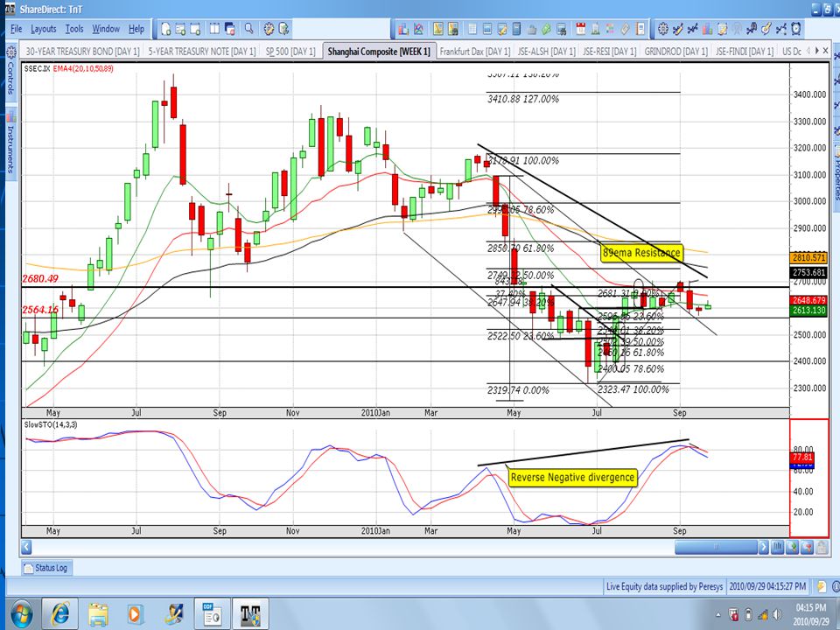Viewport: 840px width, 630px height.
Task: Click the lightning status bar icon
Action: click(x=822, y=586)
